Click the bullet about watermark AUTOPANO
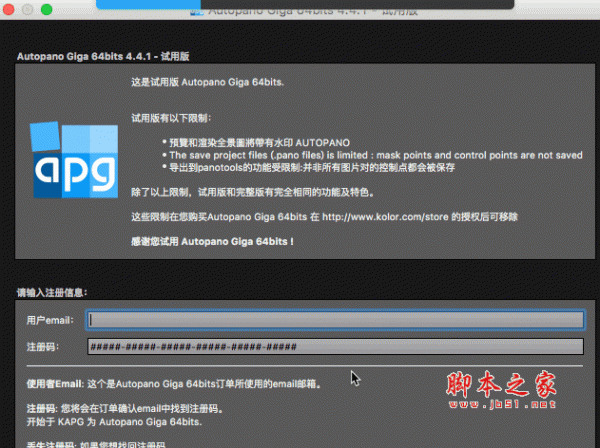The height and width of the screenshot is (448, 600). coord(256,143)
